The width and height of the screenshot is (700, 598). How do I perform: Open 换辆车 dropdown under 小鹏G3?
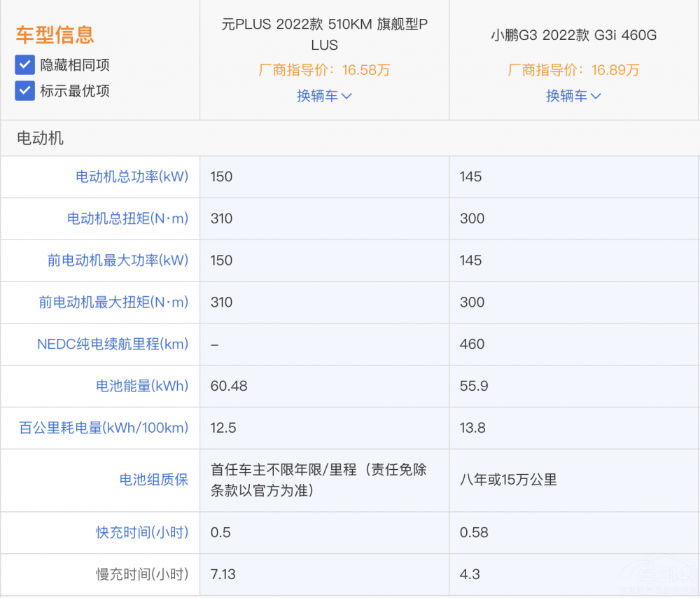[x=573, y=96]
